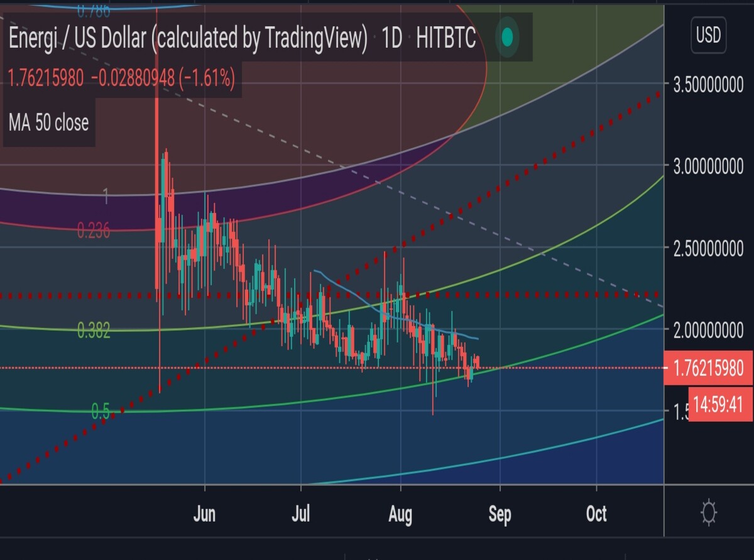Click the Jul date axis label
Viewport: 754px width, 560px height.
pos(301,514)
